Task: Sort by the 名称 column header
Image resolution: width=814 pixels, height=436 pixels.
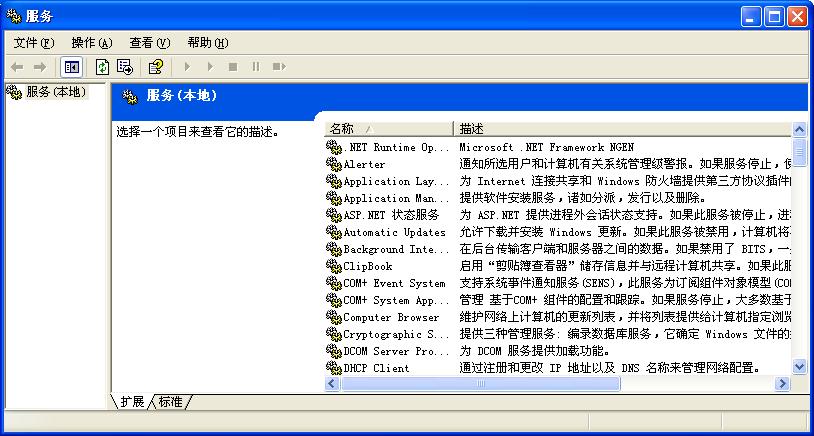Action: [x=389, y=128]
